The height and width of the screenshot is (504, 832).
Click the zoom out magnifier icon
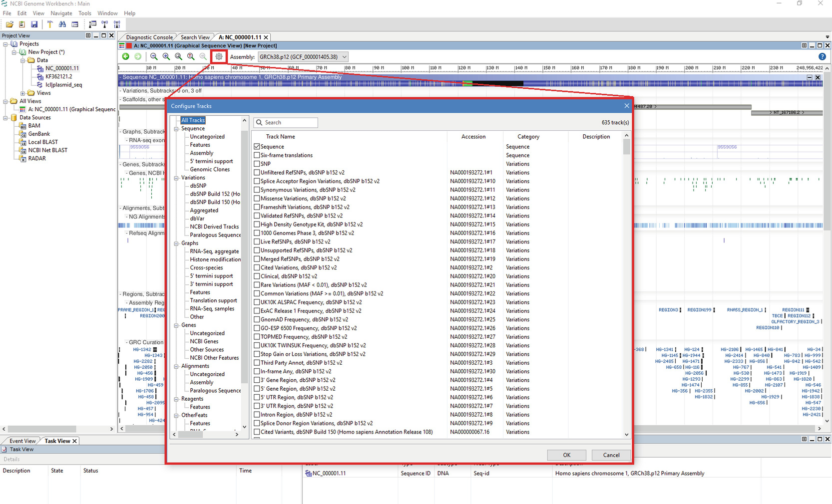(x=154, y=56)
